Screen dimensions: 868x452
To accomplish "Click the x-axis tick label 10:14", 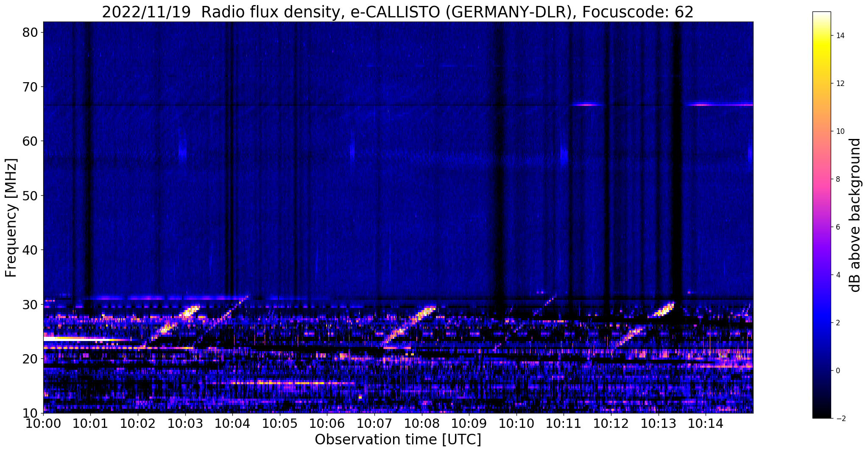I will point(706,423).
